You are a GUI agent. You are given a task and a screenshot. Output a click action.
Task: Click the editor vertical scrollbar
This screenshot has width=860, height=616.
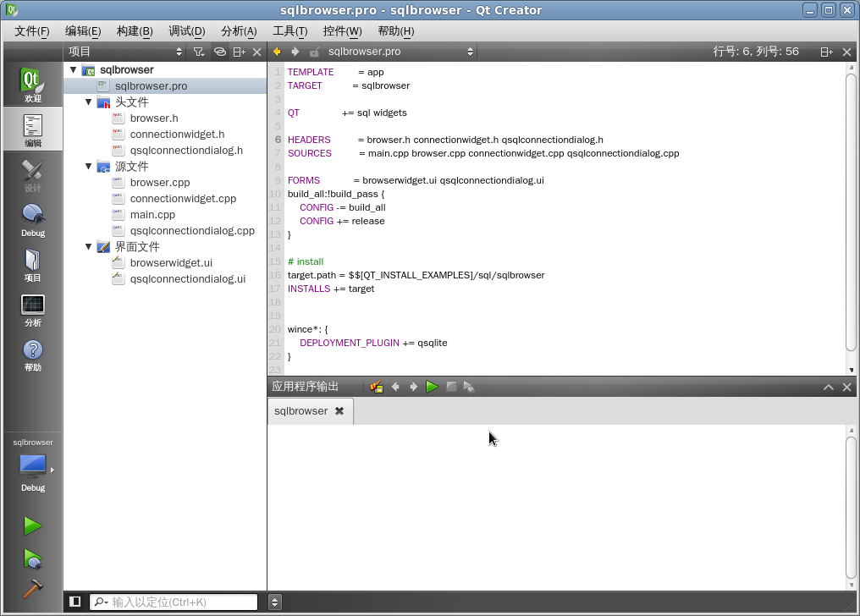[x=852, y=212]
